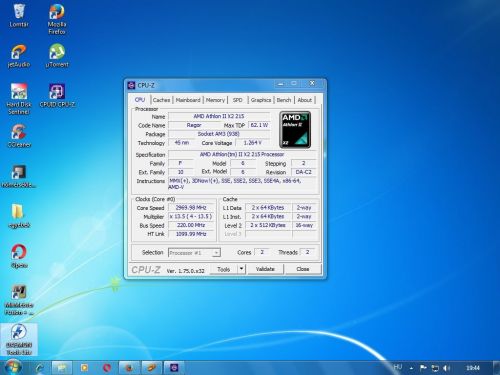Image resolution: width=500 pixels, height=375 pixels.
Task: Select the Opera desktop icon
Action: (19, 256)
